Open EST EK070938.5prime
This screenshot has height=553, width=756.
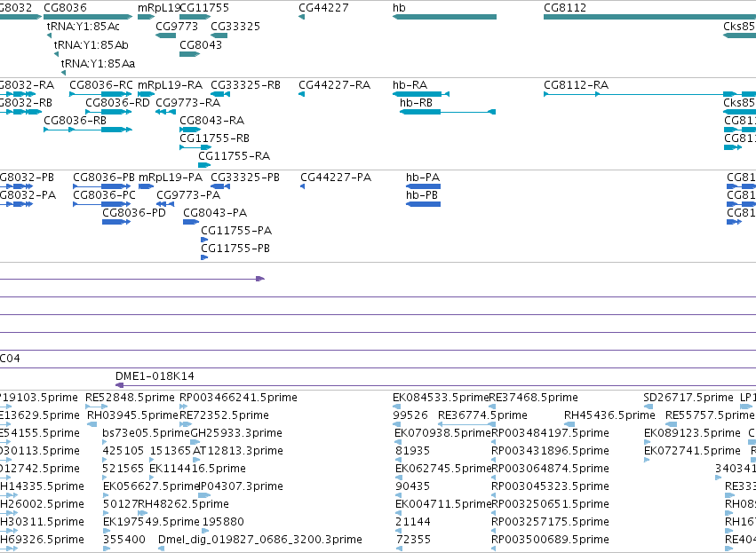(442, 433)
